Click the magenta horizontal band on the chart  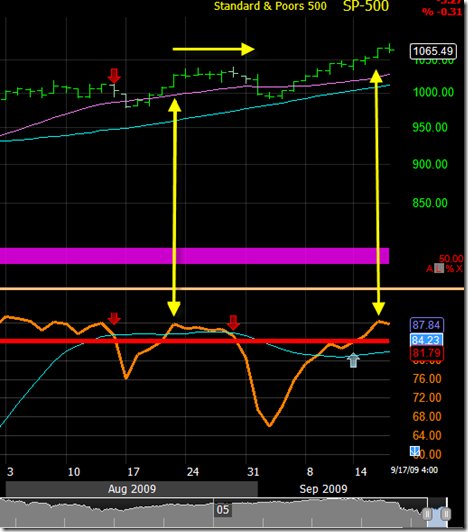click(x=194, y=256)
